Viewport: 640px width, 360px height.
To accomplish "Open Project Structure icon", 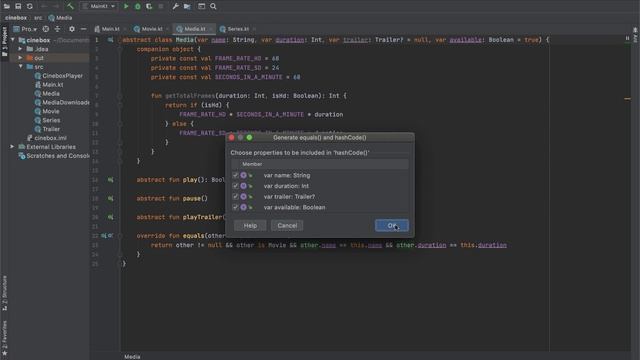I will tap(187, 6).
